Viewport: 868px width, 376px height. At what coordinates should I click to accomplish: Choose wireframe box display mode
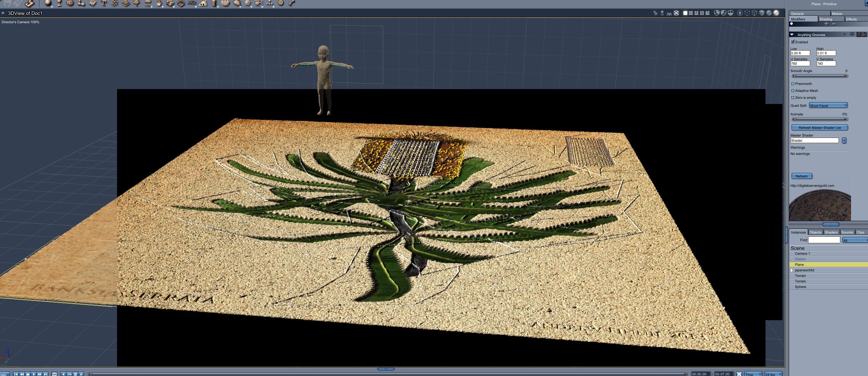pyautogui.click(x=754, y=13)
